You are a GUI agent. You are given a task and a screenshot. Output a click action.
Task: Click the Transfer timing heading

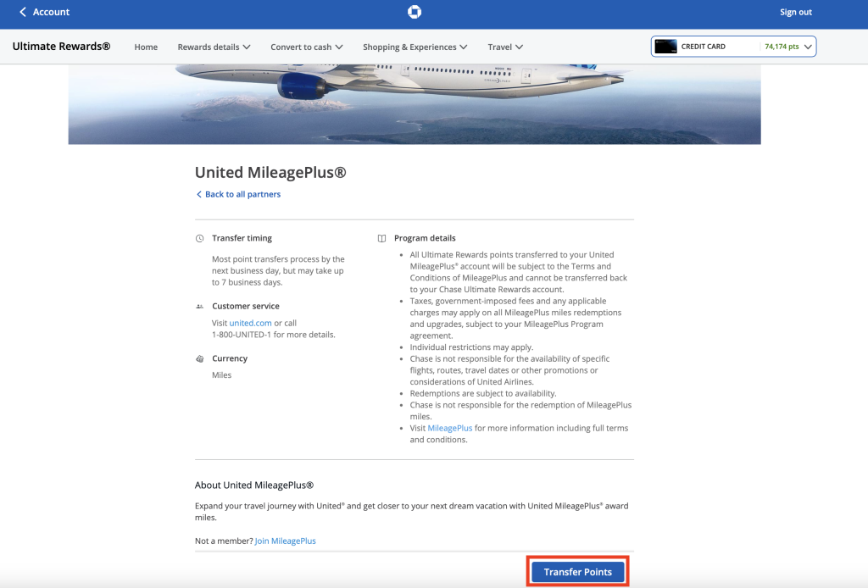pos(242,238)
